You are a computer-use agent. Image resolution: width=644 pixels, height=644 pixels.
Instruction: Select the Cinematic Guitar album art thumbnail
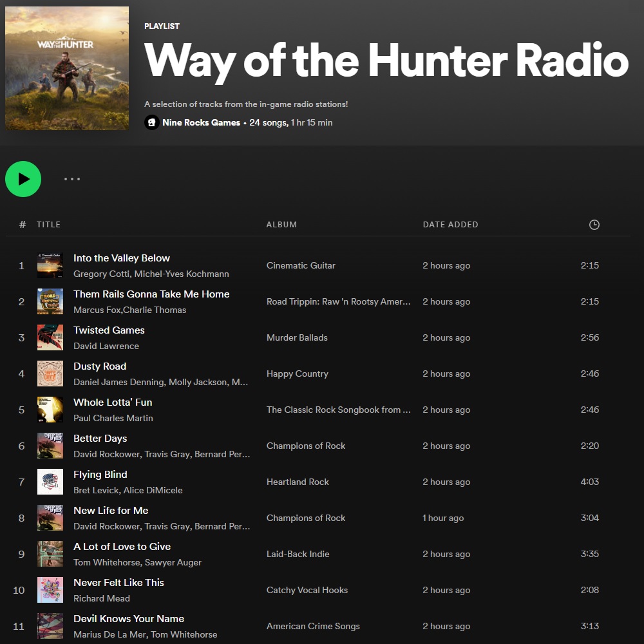pos(50,265)
